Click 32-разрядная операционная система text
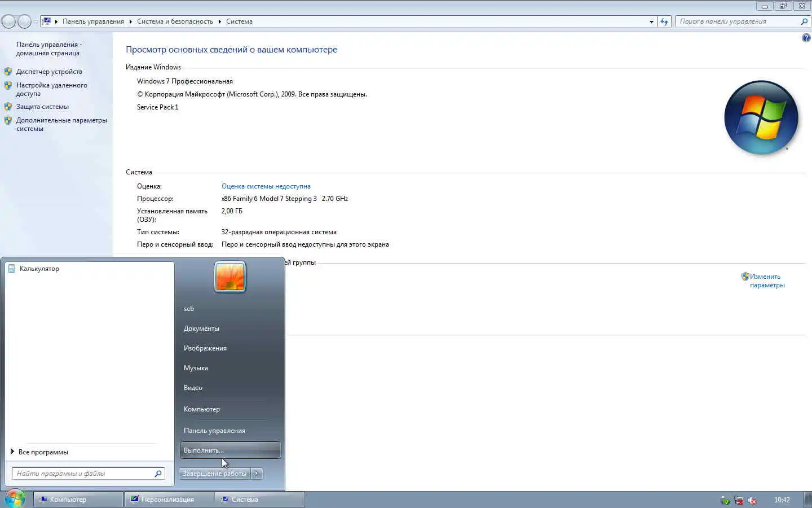Screen dimensions: 812x508 click(x=279, y=232)
